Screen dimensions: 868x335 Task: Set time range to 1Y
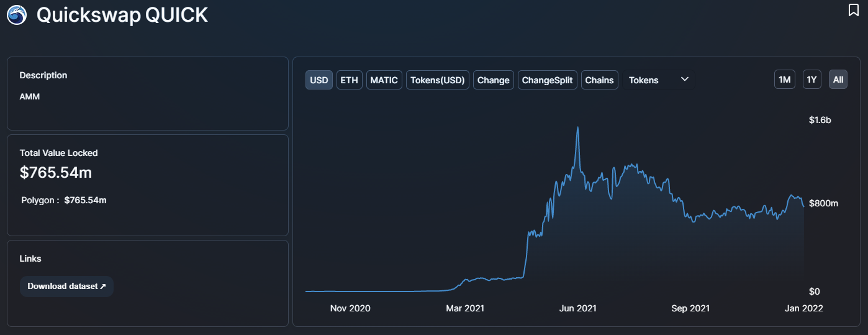tap(811, 80)
